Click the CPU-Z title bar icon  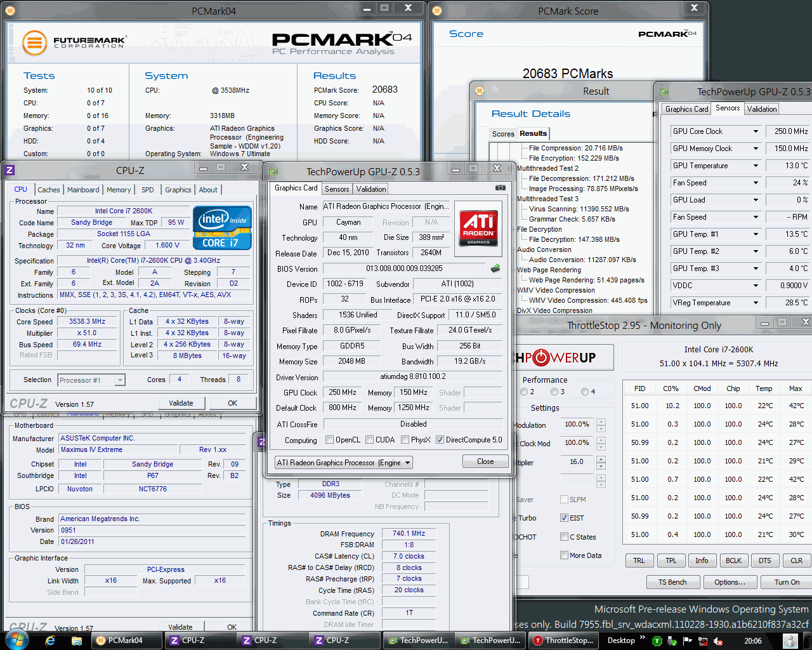(10, 170)
